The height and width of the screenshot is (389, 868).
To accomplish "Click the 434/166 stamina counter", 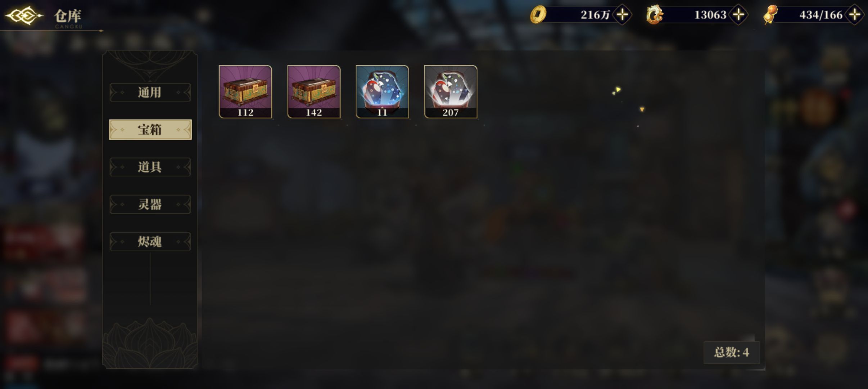I will click(x=821, y=15).
